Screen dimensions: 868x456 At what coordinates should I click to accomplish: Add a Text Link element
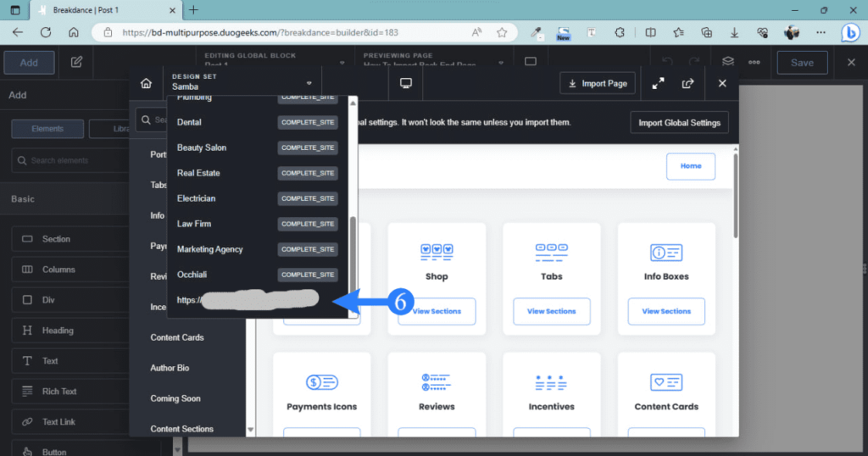[x=70, y=422]
